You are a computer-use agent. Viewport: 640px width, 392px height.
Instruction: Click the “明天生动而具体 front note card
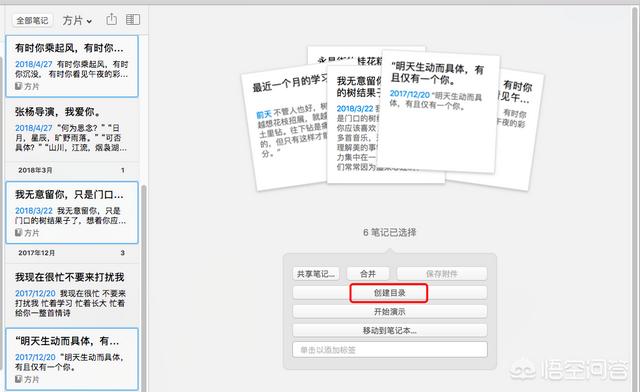point(438,112)
